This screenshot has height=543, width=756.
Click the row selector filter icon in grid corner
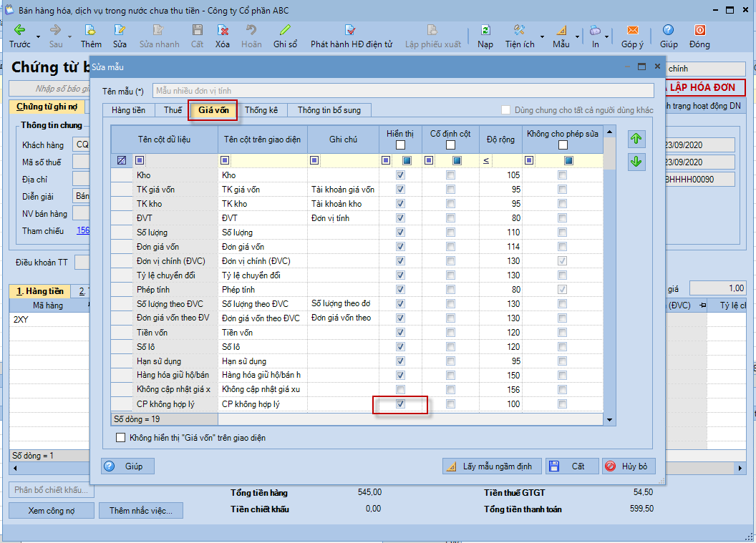(x=122, y=160)
